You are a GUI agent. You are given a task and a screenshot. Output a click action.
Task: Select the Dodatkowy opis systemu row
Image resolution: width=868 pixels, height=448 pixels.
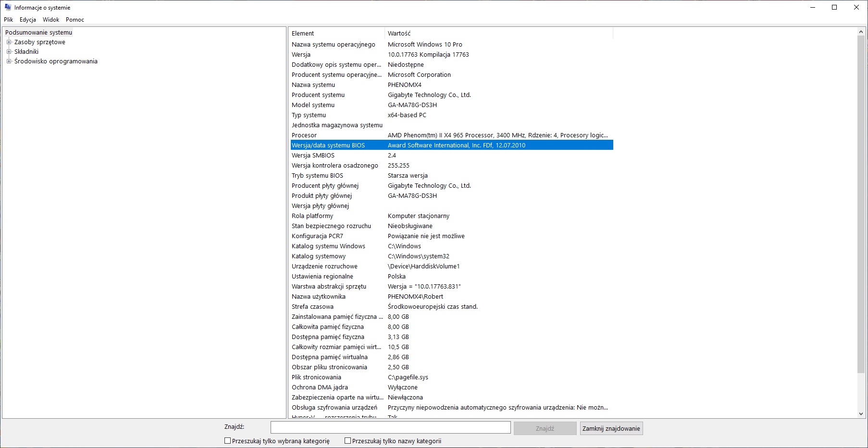(452, 65)
